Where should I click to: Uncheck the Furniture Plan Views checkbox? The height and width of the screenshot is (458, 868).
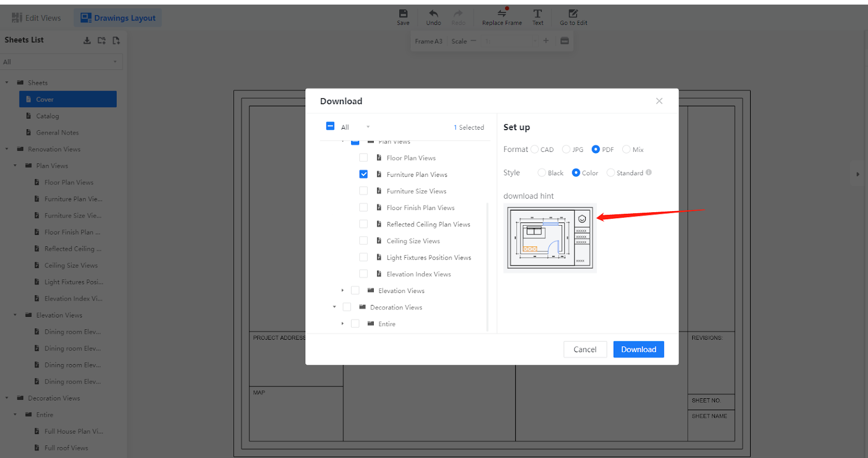[x=363, y=174]
